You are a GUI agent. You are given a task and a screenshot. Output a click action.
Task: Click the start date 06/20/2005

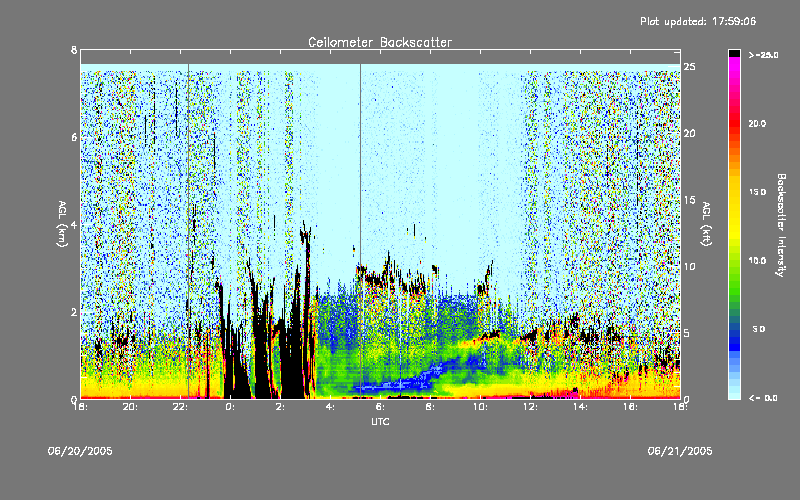80,451
